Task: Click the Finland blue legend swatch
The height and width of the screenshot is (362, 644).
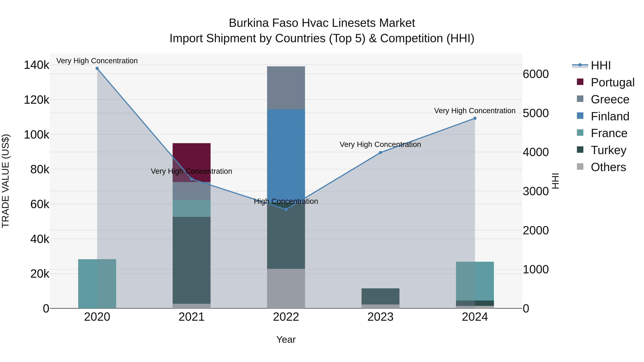Action: click(580, 116)
